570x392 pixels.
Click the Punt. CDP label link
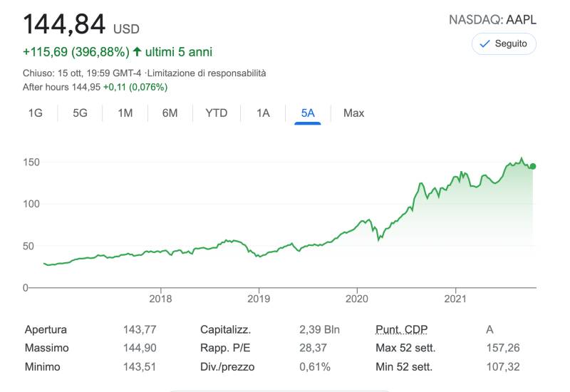(x=401, y=329)
